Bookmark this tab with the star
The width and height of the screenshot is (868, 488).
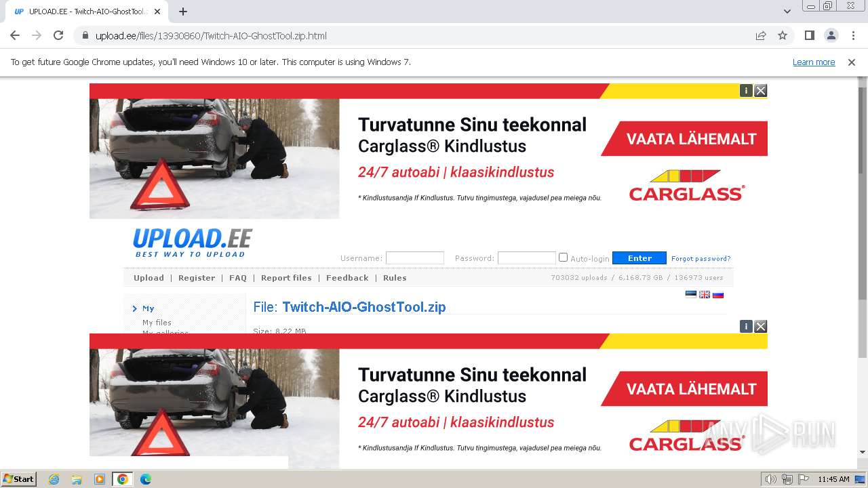click(x=783, y=35)
